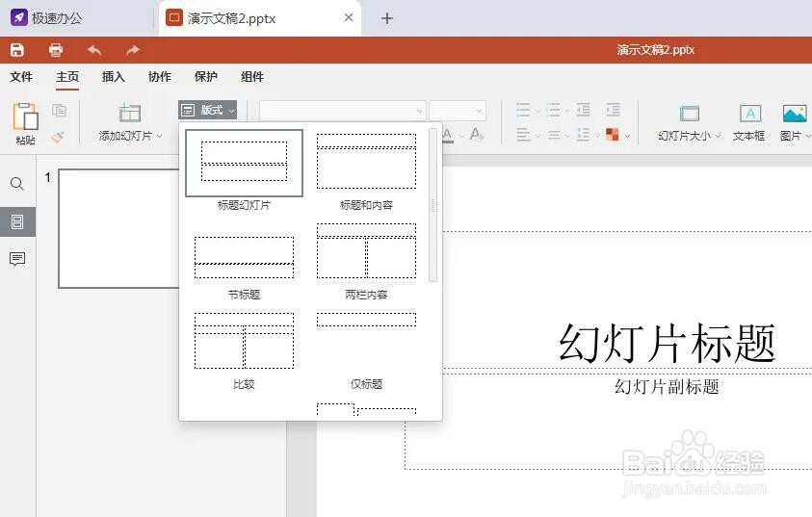This screenshot has width=812, height=517.
Task: Click the clear formatting A icon
Action: 477,135
